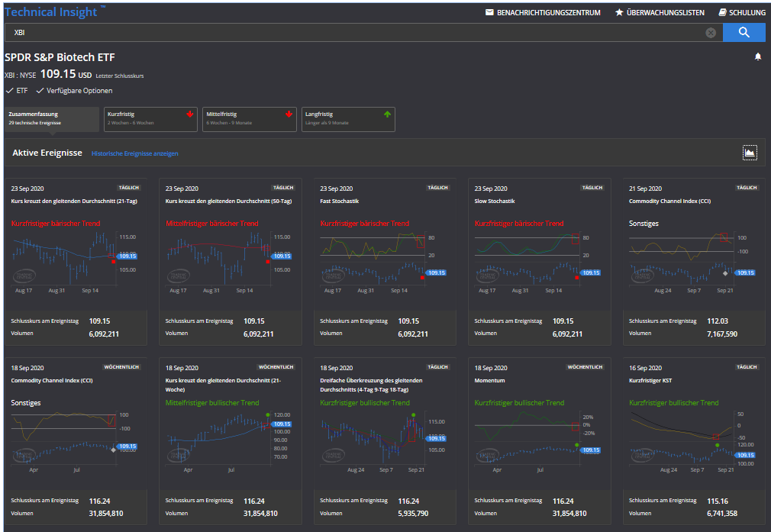Click Historische Ereignisse anzeigen link
Image resolution: width=771 pixels, height=532 pixels.
point(134,153)
